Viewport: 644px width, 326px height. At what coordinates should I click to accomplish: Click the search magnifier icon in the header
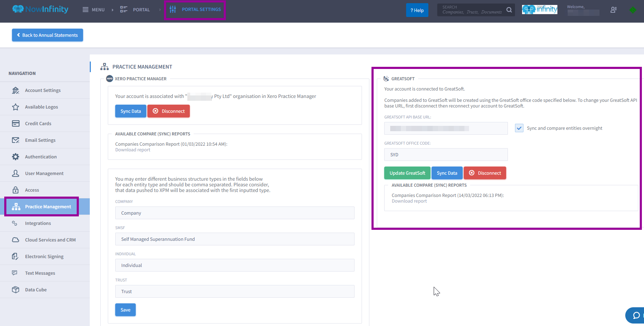(509, 10)
